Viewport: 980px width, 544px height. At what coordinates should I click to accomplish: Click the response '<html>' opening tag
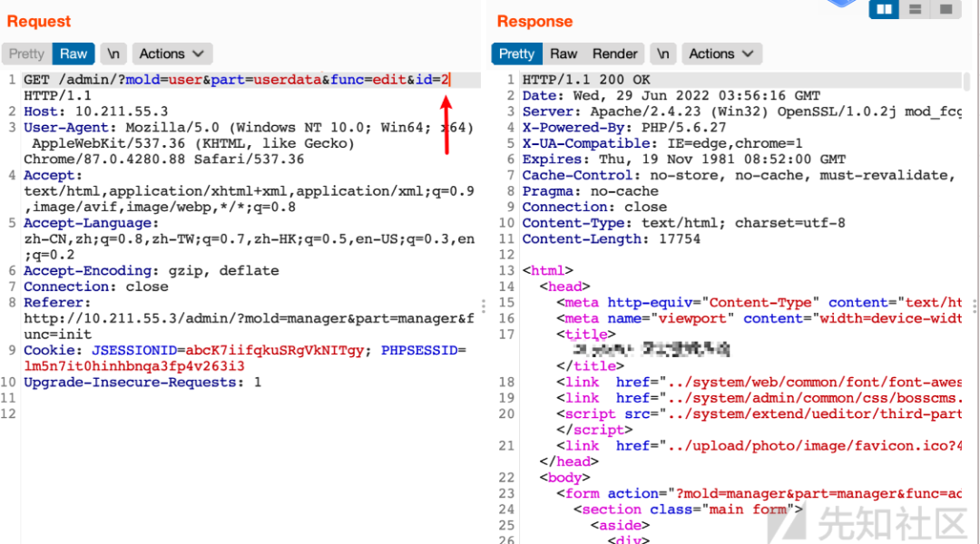pos(547,270)
